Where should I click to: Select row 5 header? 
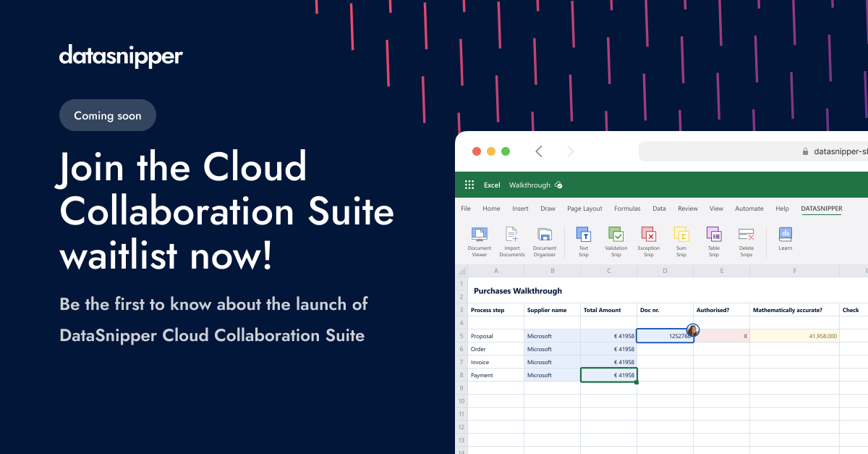461,336
